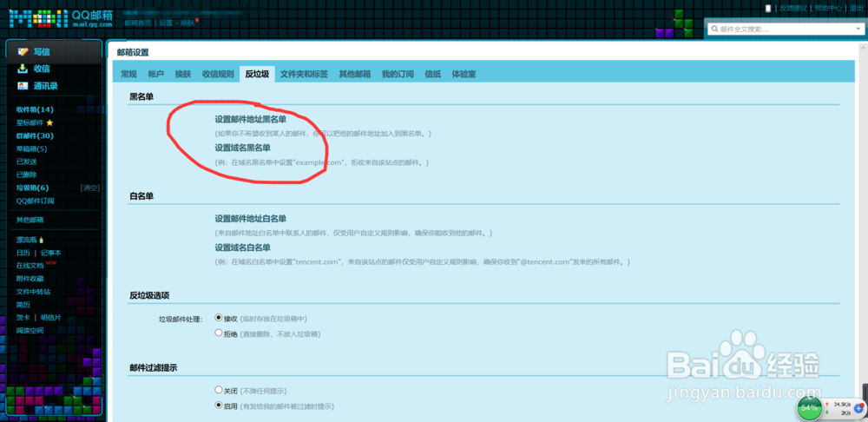
Task: Open 贺卡 in sidebar
Action: (x=23, y=318)
